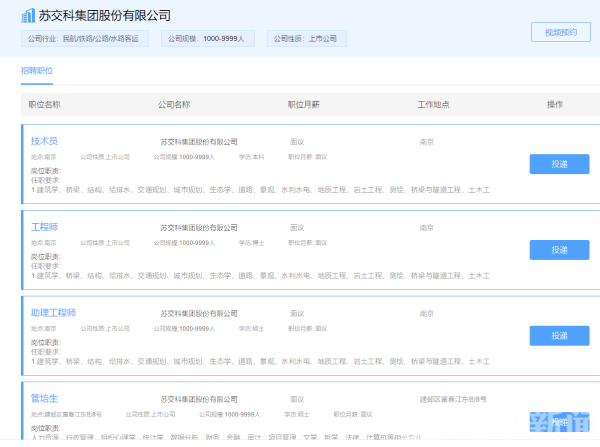Click the 视频预约 button
Image resolution: width=600 pixels, height=447 pixels.
(x=561, y=32)
